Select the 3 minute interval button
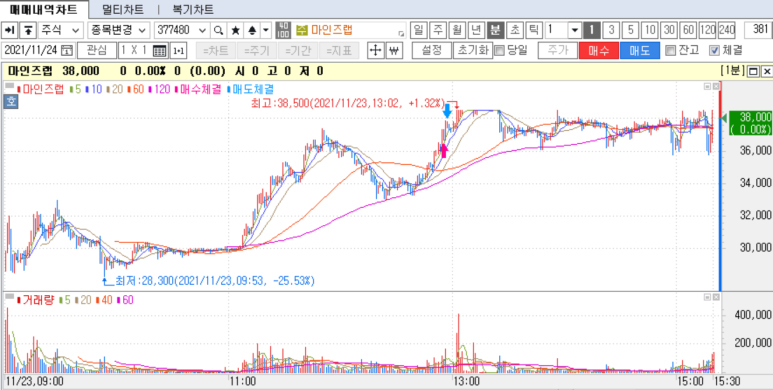The height and width of the screenshot is (390, 773). (x=611, y=30)
